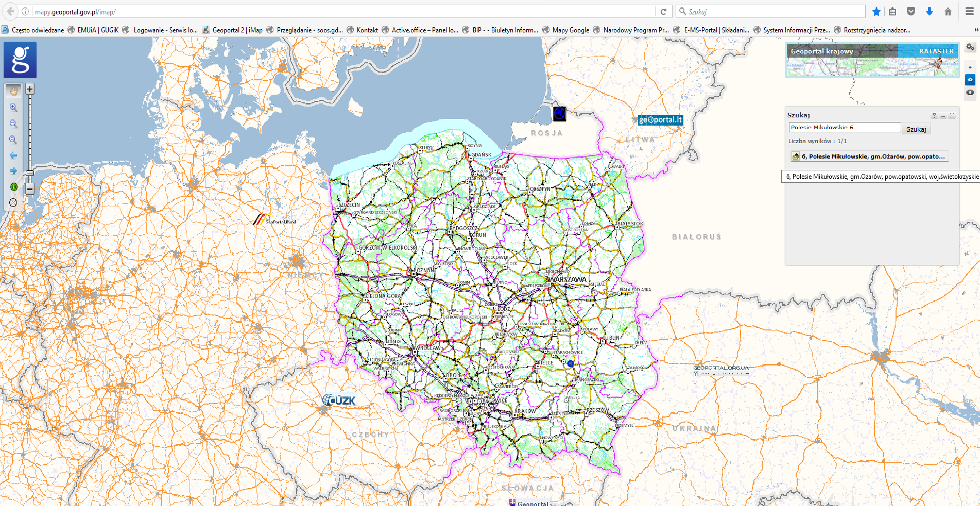Open the BIP - Biuletyn Inform... bookmark
The width and height of the screenshot is (980, 506).
[x=500, y=30]
